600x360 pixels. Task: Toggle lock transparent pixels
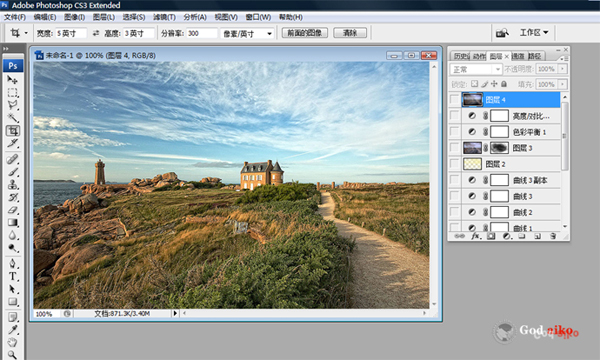(474, 84)
